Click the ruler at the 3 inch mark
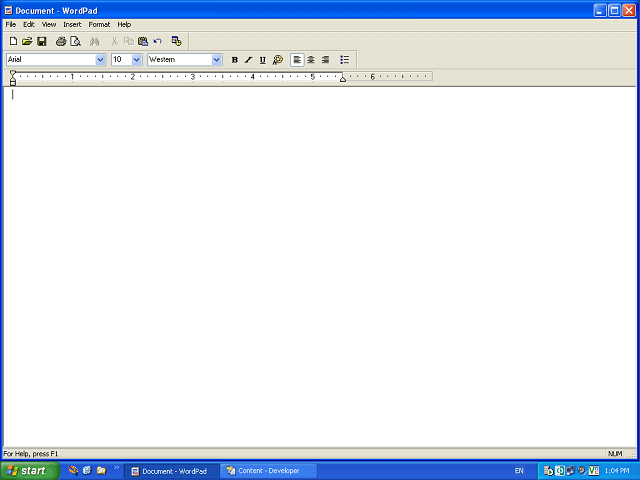 (193, 76)
